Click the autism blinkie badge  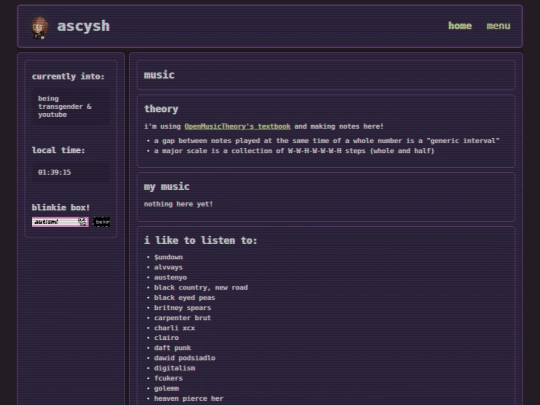point(60,222)
